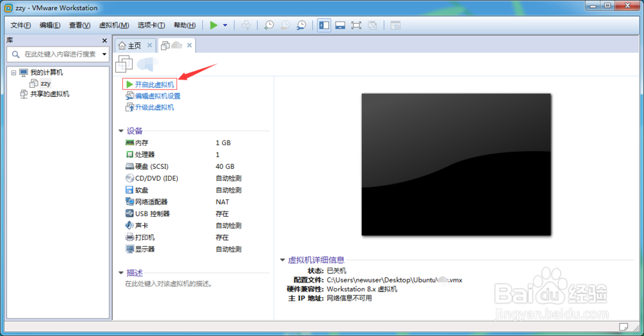Click the 声卡 sound card icon
Image resolution: width=644 pixels, height=336 pixels.
tap(129, 225)
